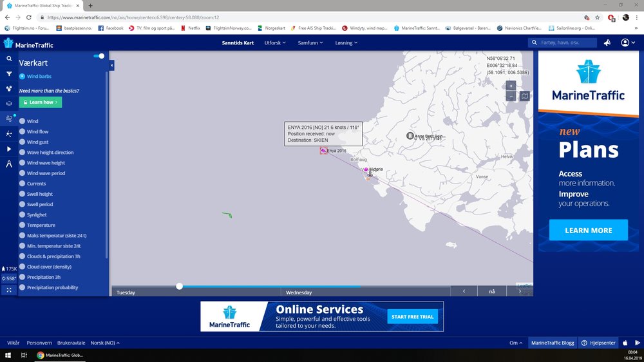Click the weather timeline slider handle
The width and height of the screenshot is (644, 362).
[x=180, y=286]
